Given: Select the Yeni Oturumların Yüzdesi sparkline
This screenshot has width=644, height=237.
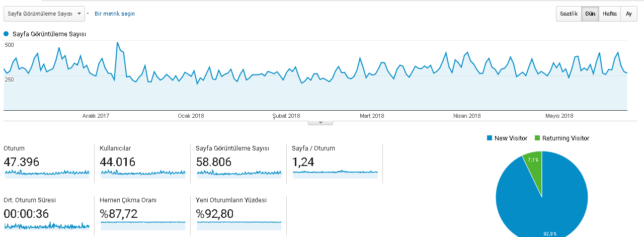Looking at the screenshot, I should [239, 225].
